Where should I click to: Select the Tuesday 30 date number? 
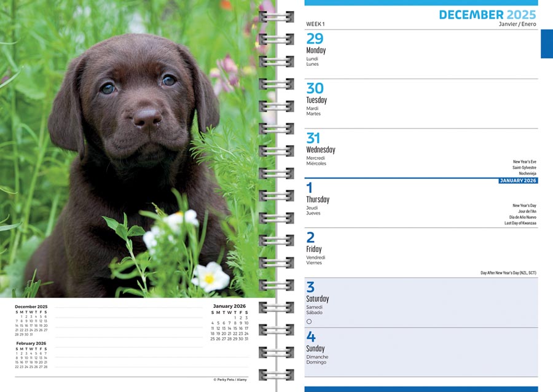click(x=315, y=88)
